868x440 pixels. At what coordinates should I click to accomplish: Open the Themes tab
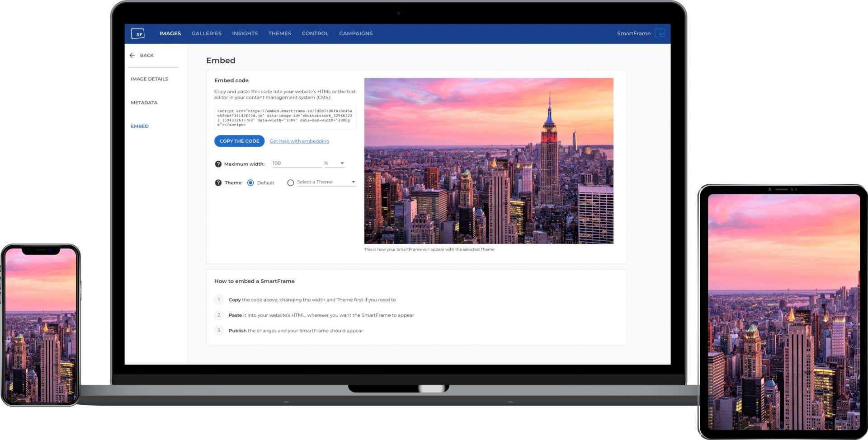click(x=279, y=33)
